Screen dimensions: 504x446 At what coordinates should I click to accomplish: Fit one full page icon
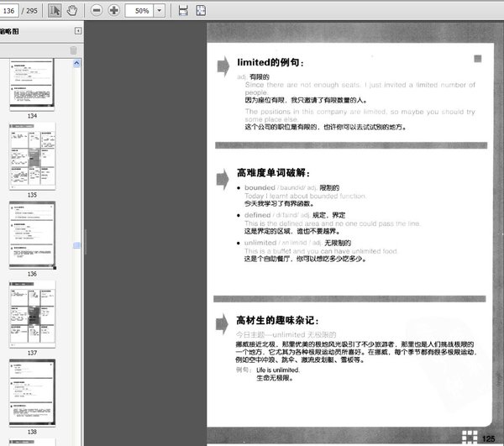point(201,11)
